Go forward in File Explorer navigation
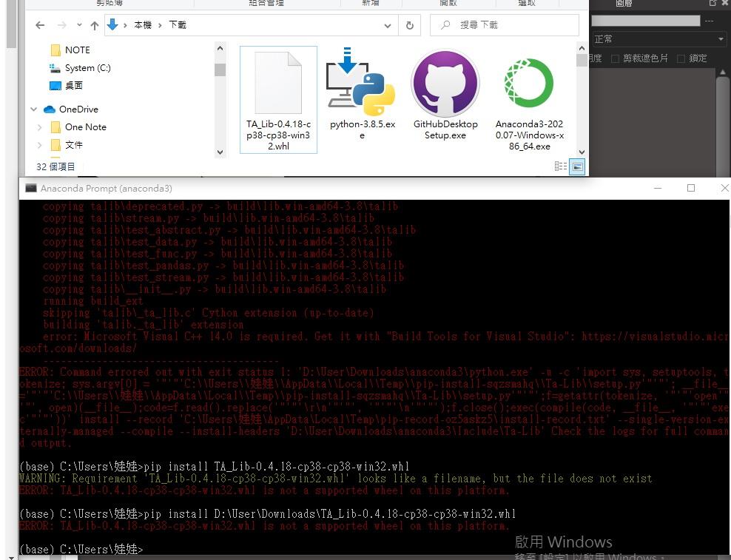 point(61,25)
